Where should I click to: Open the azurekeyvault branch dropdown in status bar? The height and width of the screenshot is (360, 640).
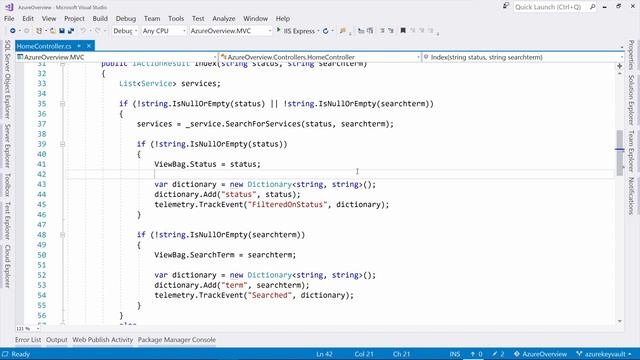[604, 354]
